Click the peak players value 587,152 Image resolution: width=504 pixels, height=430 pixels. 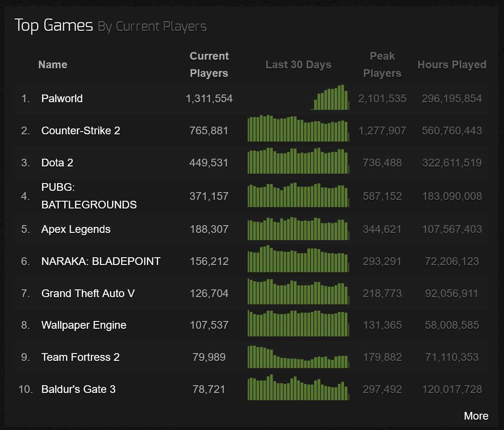(x=382, y=196)
